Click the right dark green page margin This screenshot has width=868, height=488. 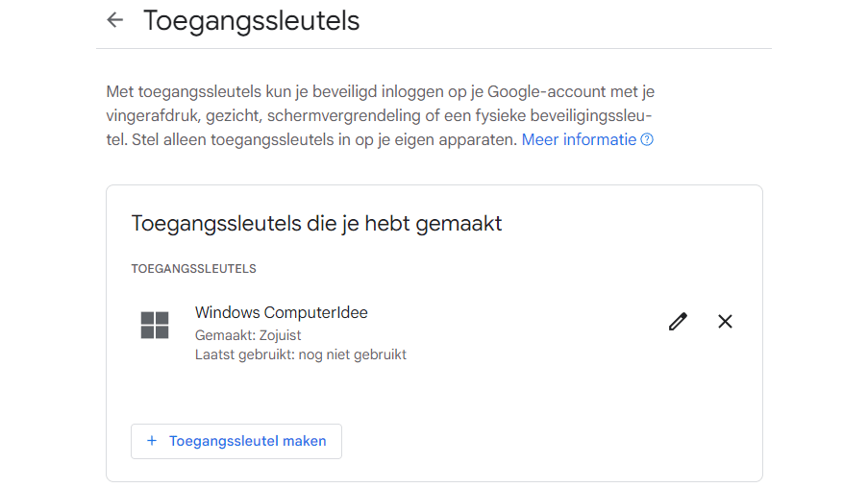coord(820,244)
